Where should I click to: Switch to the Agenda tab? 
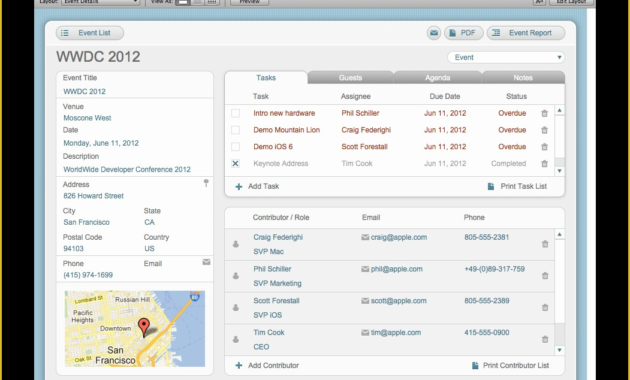438,78
